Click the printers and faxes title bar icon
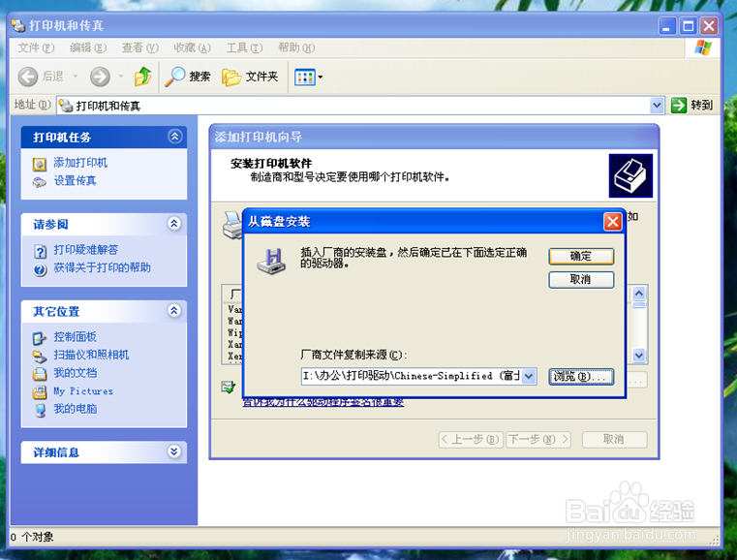This screenshot has width=737, height=560. click(x=17, y=25)
